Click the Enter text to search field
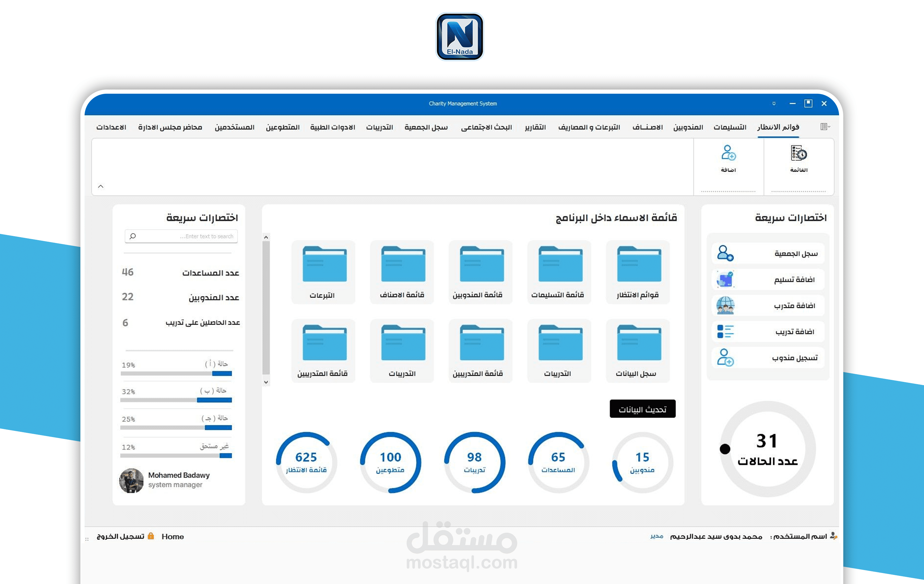This screenshot has width=924, height=584. (181, 236)
